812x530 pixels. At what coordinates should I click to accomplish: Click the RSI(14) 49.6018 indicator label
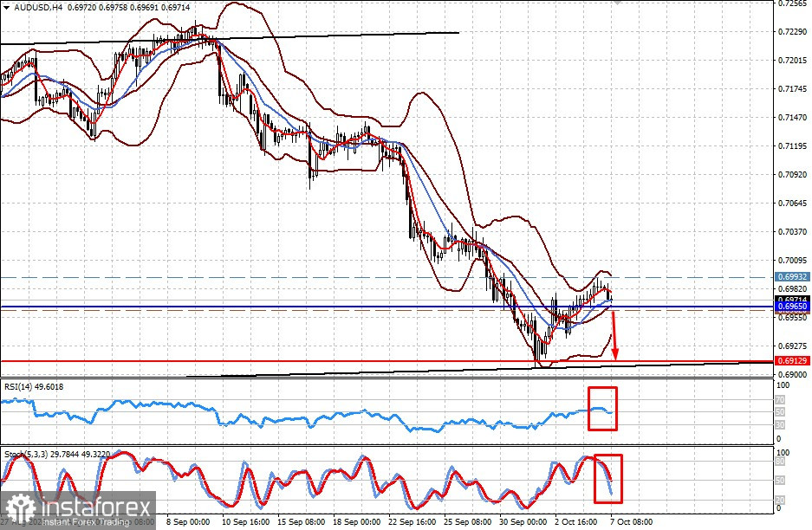coord(34,386)
